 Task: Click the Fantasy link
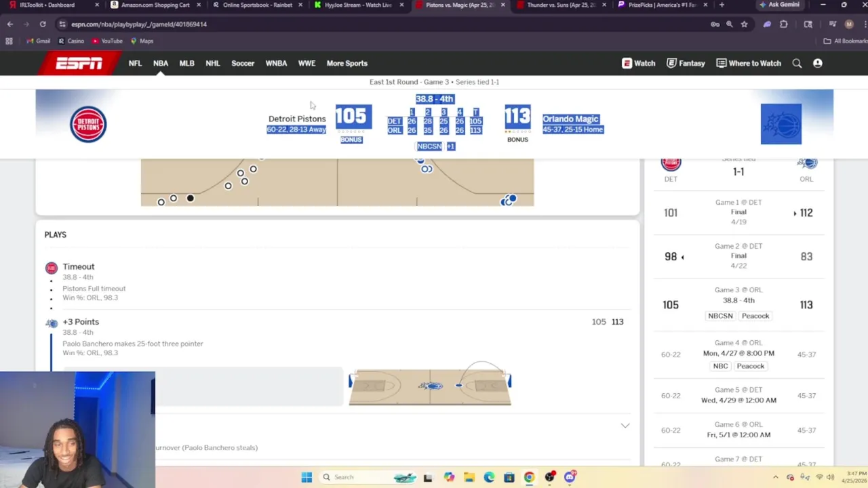tap(686, 63)
